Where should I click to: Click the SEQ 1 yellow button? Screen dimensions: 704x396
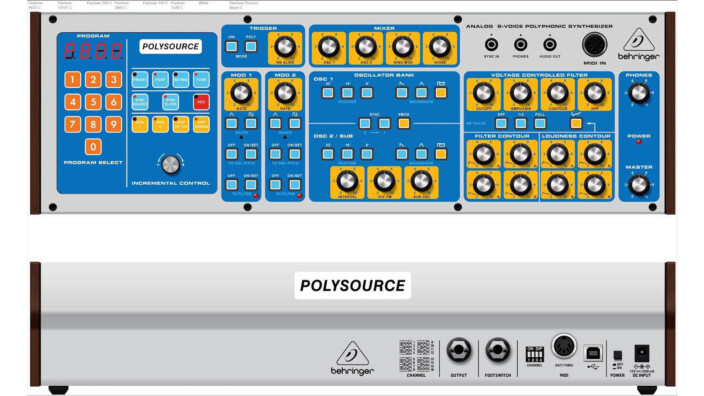click(x=140, y=124)
